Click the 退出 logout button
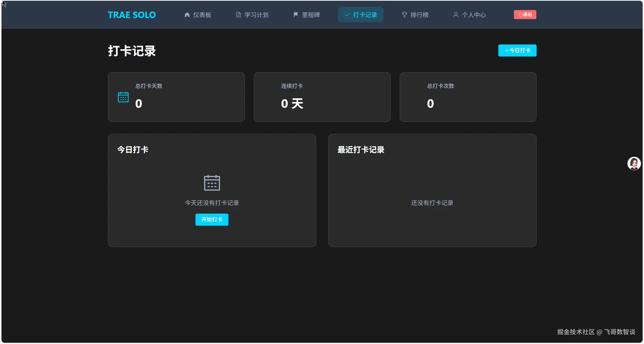Screen dimensions: 644x344 click(x=525, y=15)
